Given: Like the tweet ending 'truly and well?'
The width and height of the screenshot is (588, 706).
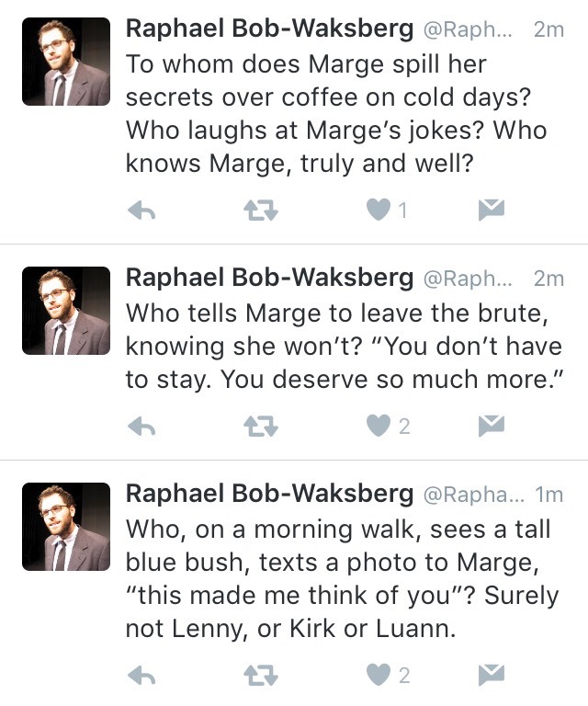Looking at the screenshot, I should pyautogui.click(x=379, y=211).
